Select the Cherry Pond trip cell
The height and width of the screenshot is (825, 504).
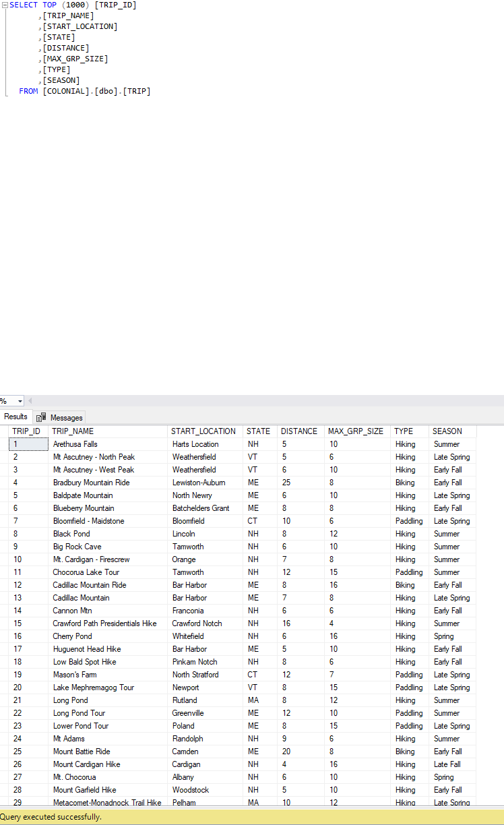coord(108,636)
